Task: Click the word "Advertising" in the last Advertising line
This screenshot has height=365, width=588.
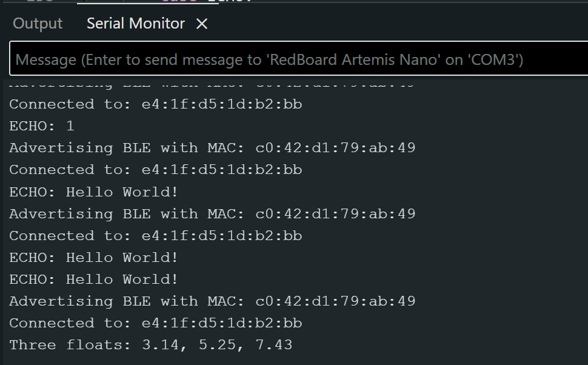Action: [x=61, y=301]
